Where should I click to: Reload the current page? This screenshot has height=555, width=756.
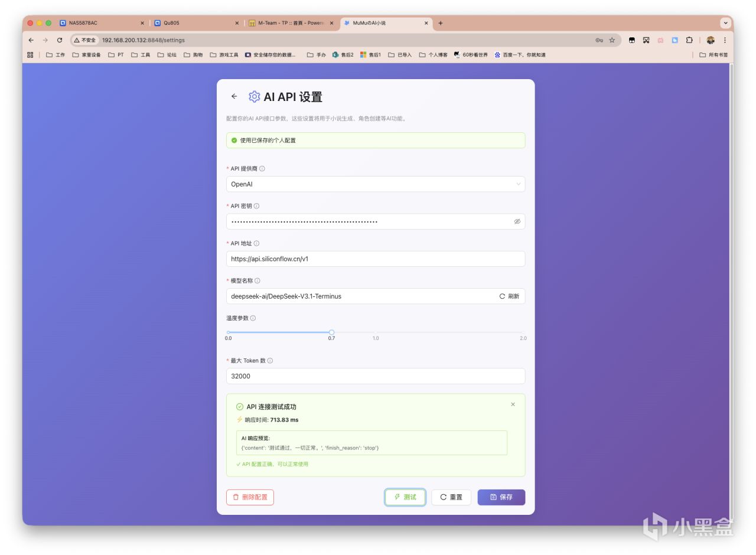point(60,40)
